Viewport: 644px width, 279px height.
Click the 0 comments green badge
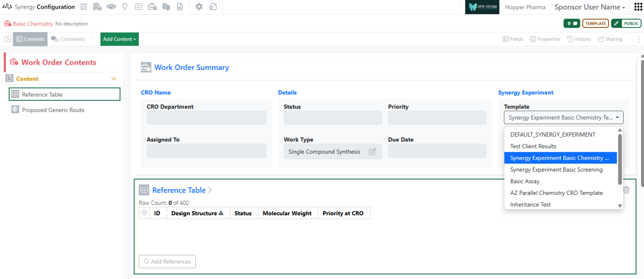coord(572,24)
